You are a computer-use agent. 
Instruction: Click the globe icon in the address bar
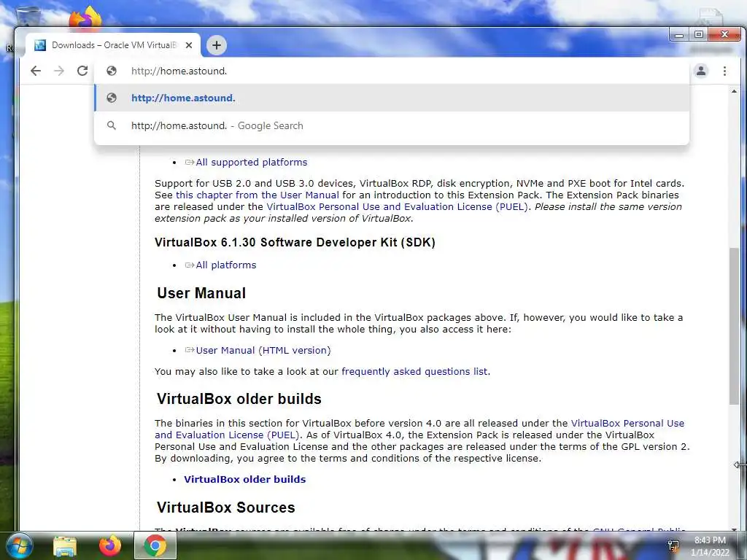click(x=112, y=71)
